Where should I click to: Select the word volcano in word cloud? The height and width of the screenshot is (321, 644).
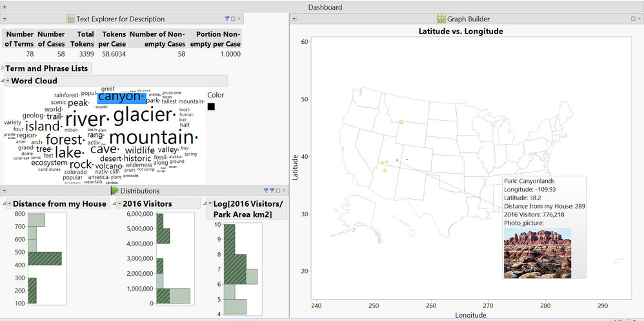[109, 166]
